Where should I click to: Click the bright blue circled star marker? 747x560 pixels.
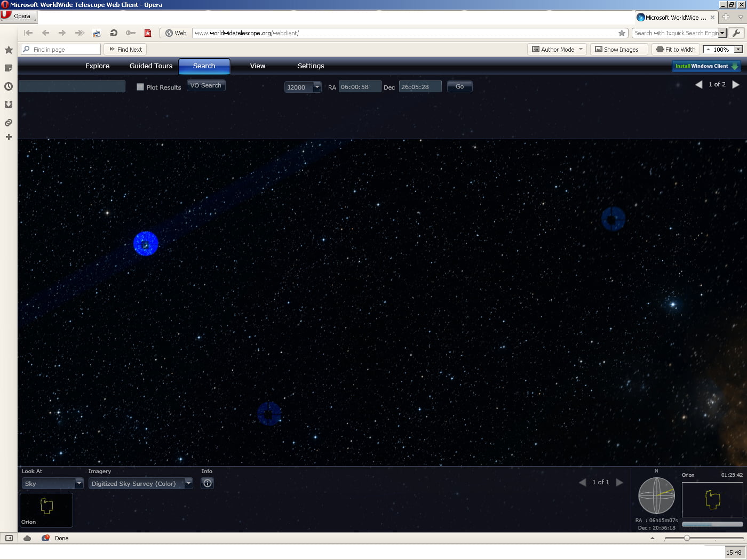tap(146, 244)
